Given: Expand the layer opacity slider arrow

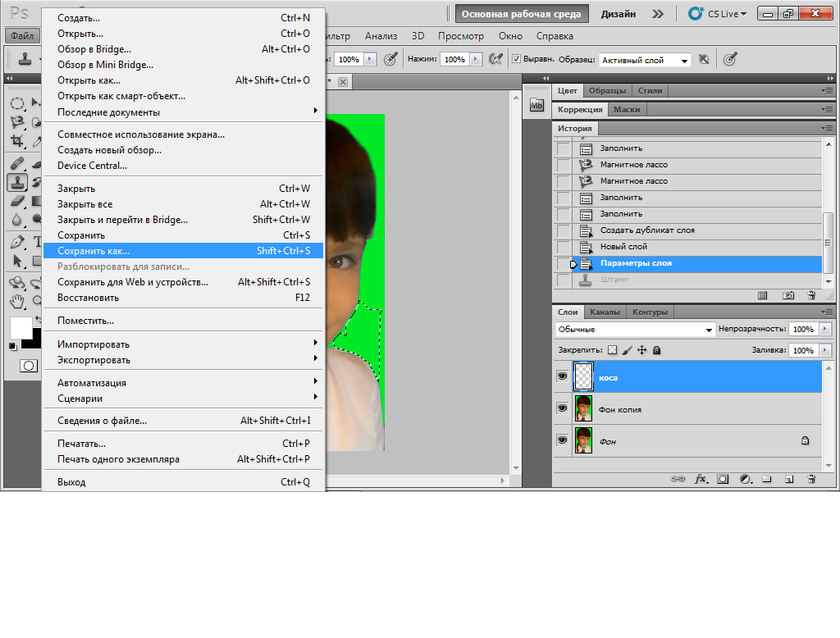Looking at the screenshot, I should (x=823, y=329).
